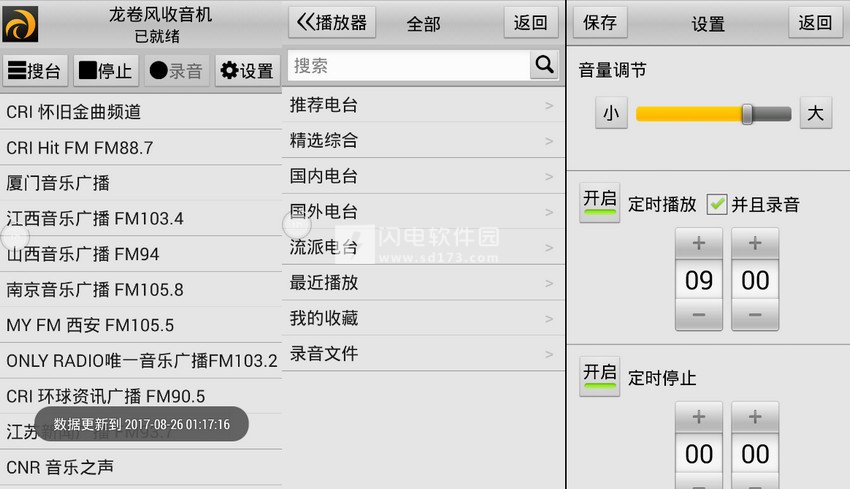This screenshot has width=850, height=489.
Task: Toggle the 开启 switch for 定时停止
Action: point(600,376)
